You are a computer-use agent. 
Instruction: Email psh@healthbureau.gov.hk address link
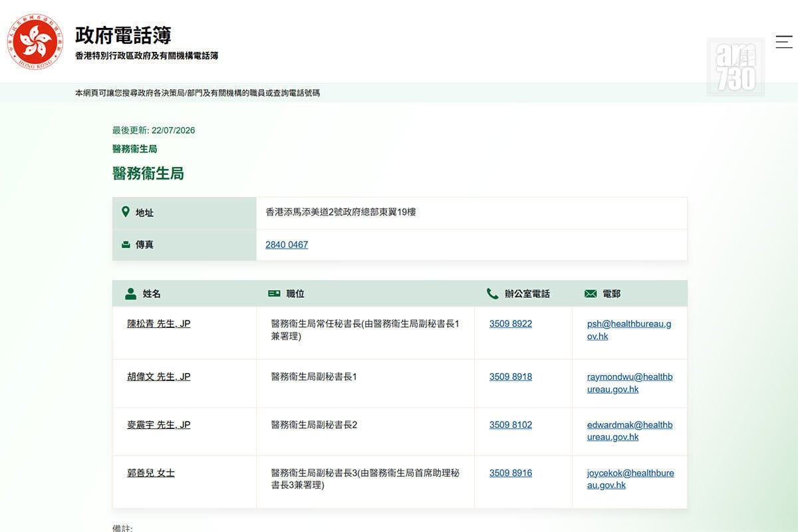(x=629, y=330)
